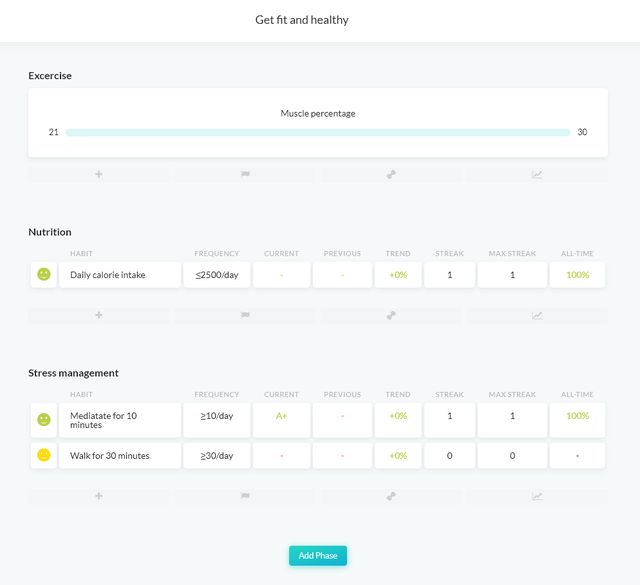Viewport: 640px width, 585px height.
Task: Click the plus icon under Excercise section
Action: [99, 174]
